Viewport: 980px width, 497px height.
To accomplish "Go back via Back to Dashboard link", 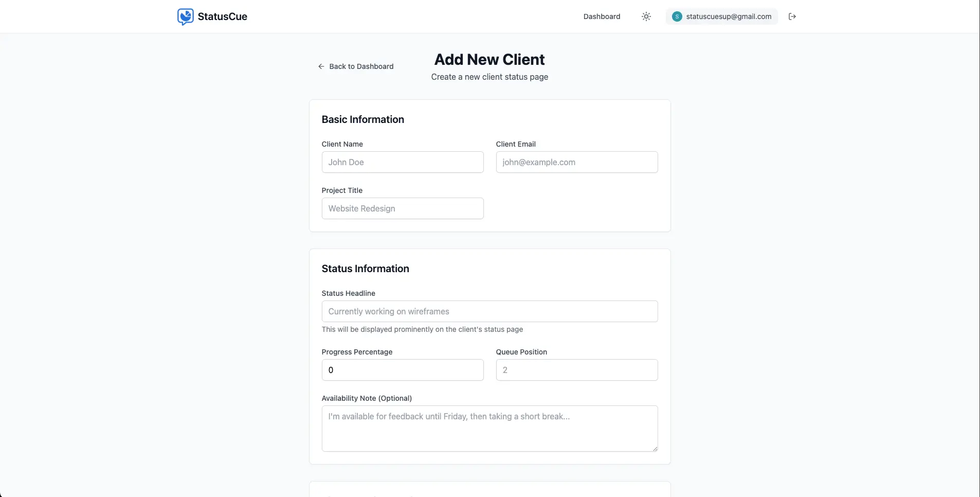I will pyautogui.click(x=356, y=66).
